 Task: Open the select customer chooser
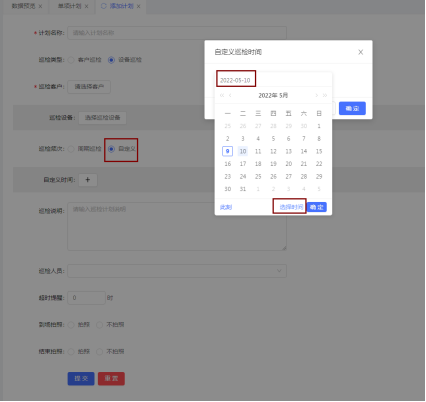(x=89, y=87)
